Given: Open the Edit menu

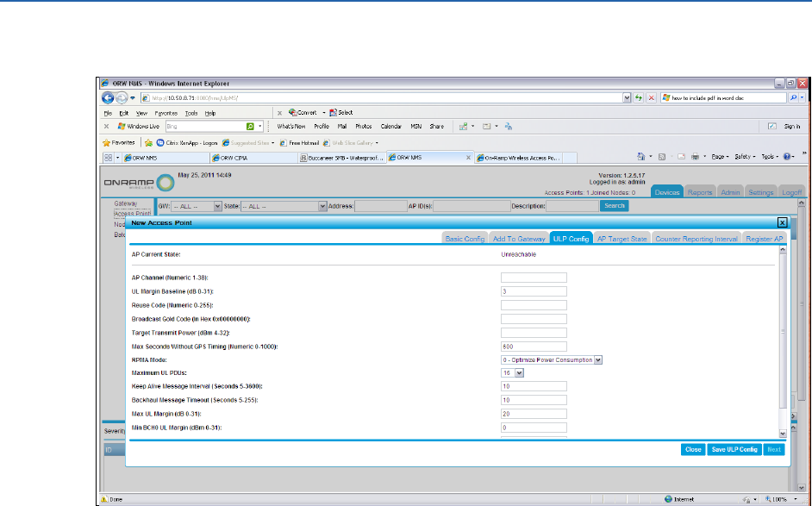Looking at the screenshot, I should click(124, 113).
